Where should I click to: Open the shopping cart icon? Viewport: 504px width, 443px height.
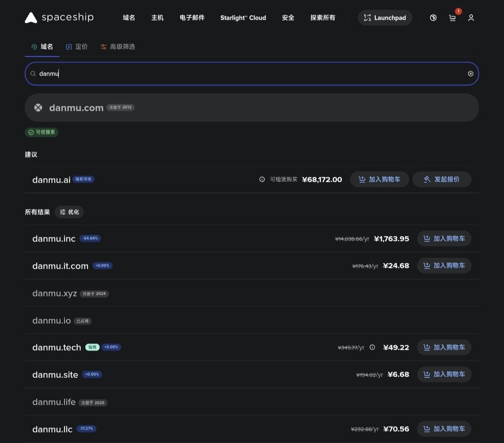pos(452,18)
